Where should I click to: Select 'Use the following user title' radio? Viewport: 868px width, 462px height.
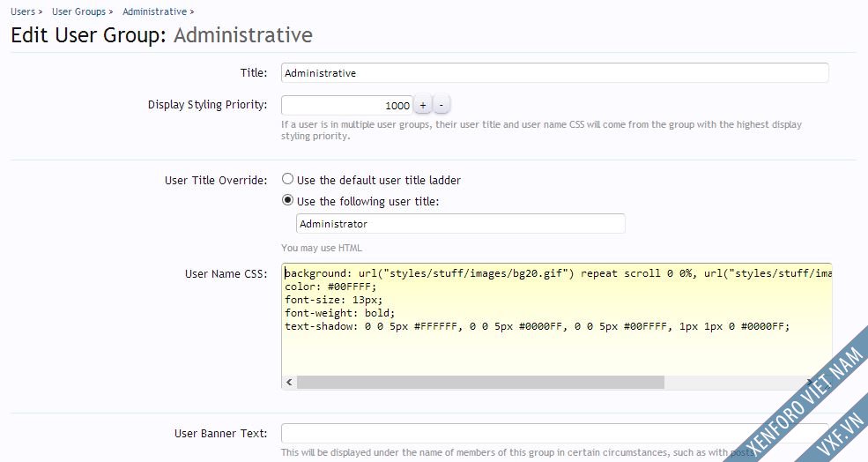coord(287,201)
